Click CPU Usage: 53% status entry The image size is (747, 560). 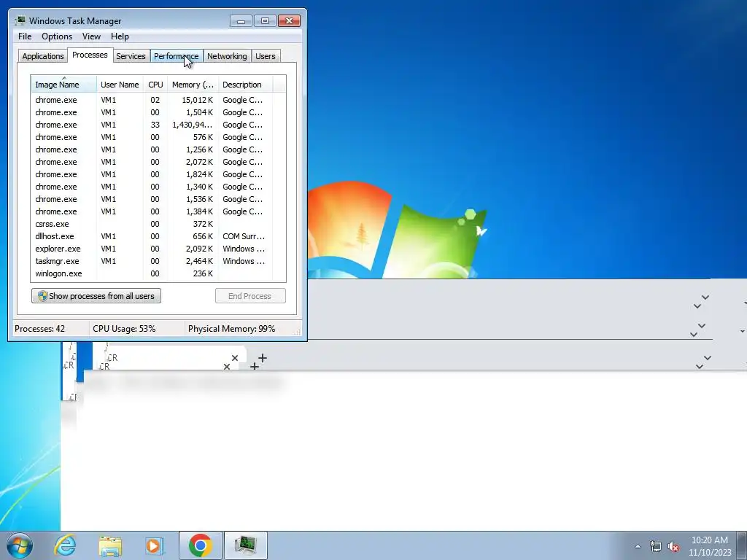[x=124, y=329]
